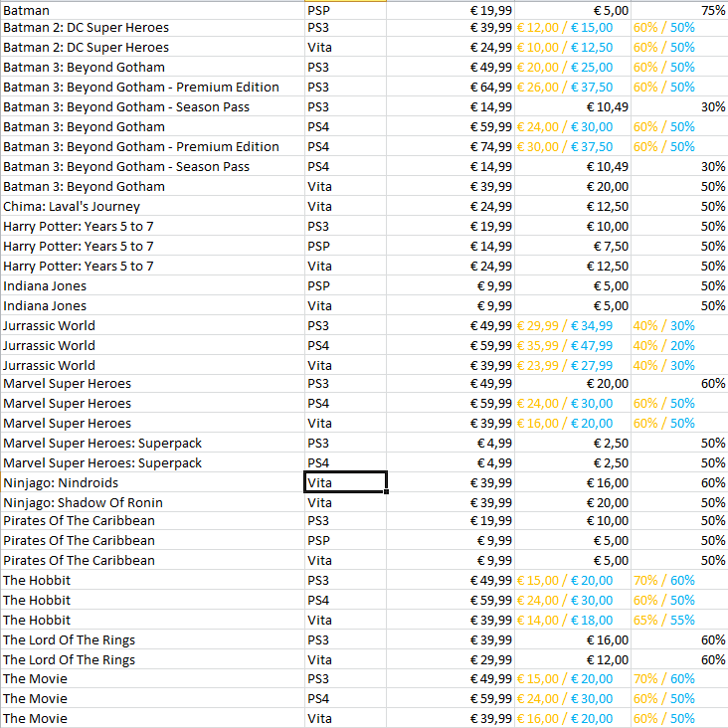Click 'Harry Potter: Years 5 to 7' in PS3 row

pyautogui.click(x=152, y=226)
